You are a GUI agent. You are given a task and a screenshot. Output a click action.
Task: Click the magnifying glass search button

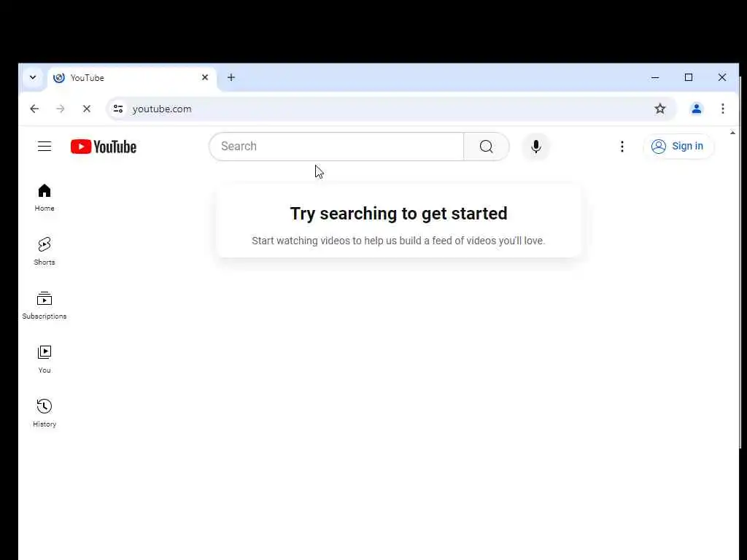pyautogui.click(x=486, y=146)
